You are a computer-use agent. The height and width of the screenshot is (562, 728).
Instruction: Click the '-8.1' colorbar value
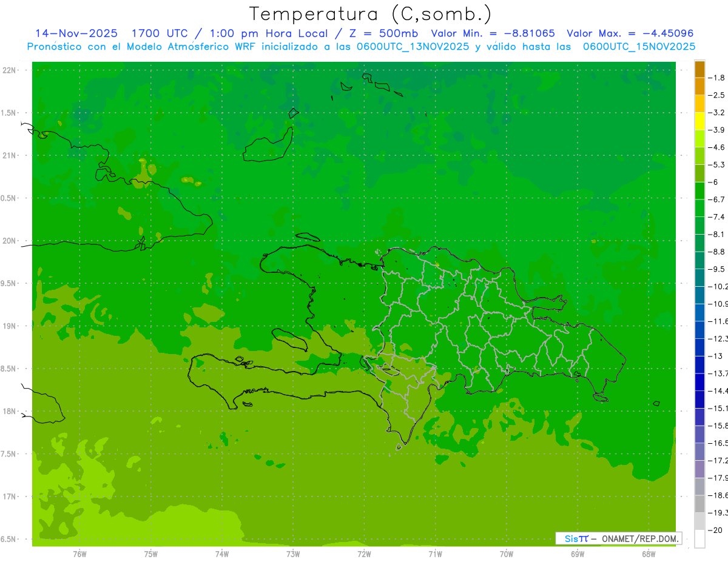point(717,235)
